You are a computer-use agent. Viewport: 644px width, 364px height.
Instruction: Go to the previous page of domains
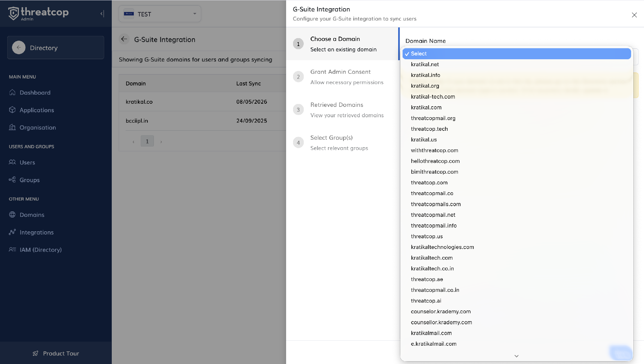click(133, 142)
